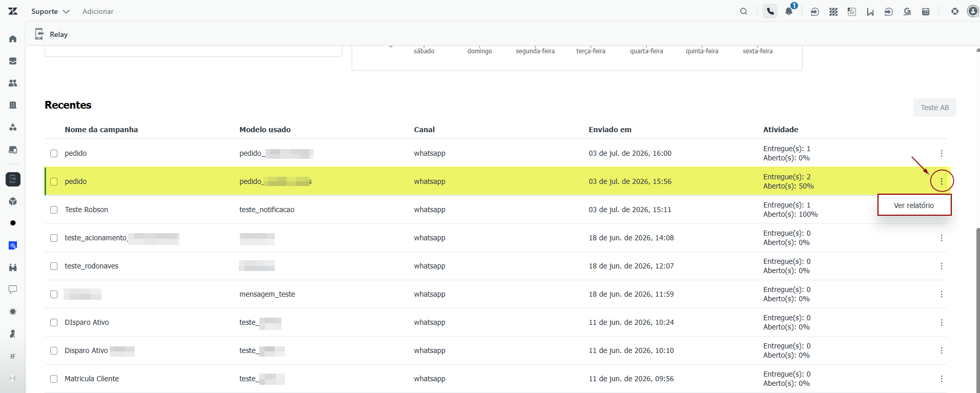
Task: Open the Adicionar tab
Action: [98, 11]
